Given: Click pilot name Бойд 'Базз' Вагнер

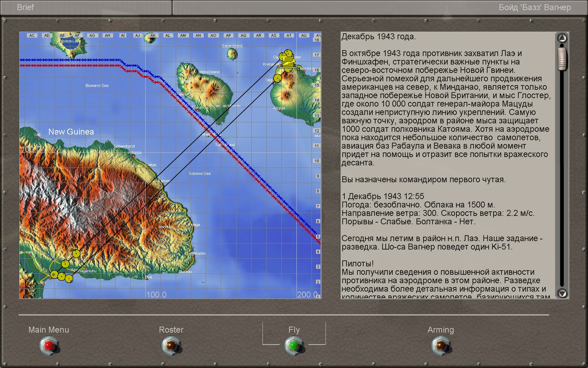Looking at the screenshot, I should (535, 7).
